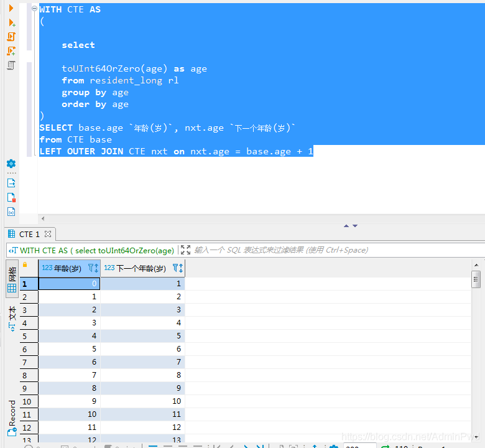Click the SQL icon beside the result query text

click(13, 251)
